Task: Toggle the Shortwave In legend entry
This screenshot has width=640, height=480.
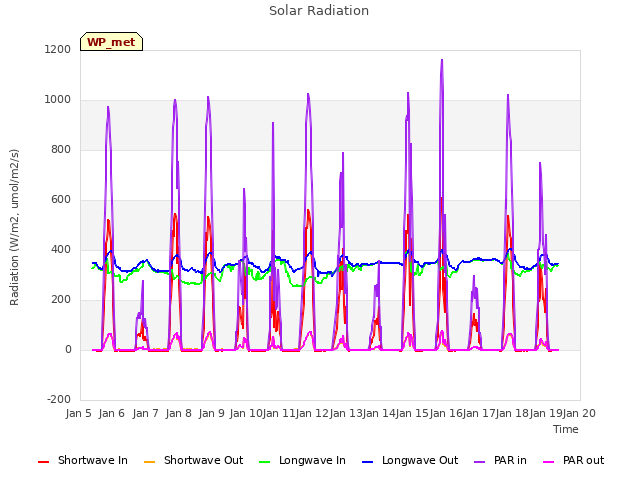Action: click(x=83, y=460)
